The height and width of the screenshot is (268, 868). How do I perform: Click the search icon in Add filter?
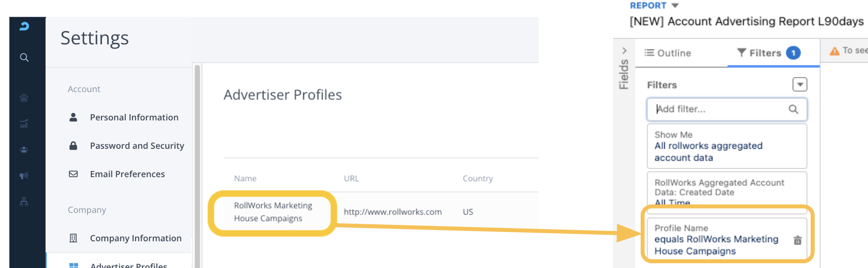coord(793,109)
